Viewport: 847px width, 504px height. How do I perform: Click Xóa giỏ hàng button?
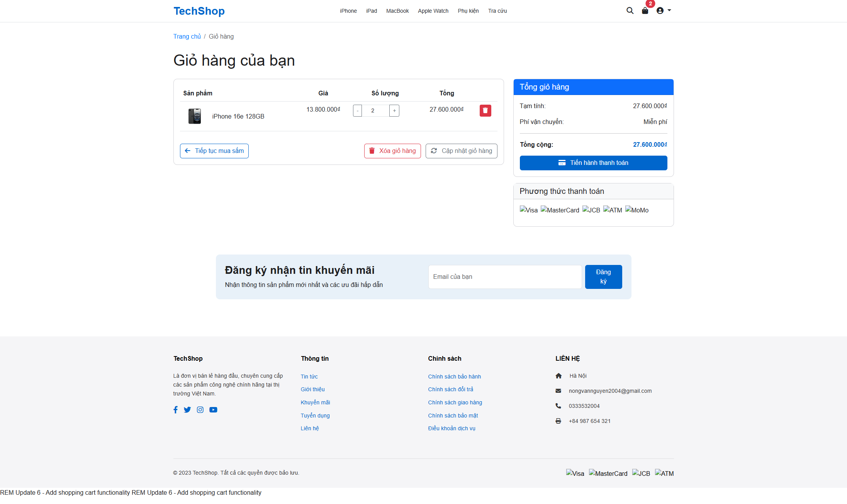click(392, 151)
